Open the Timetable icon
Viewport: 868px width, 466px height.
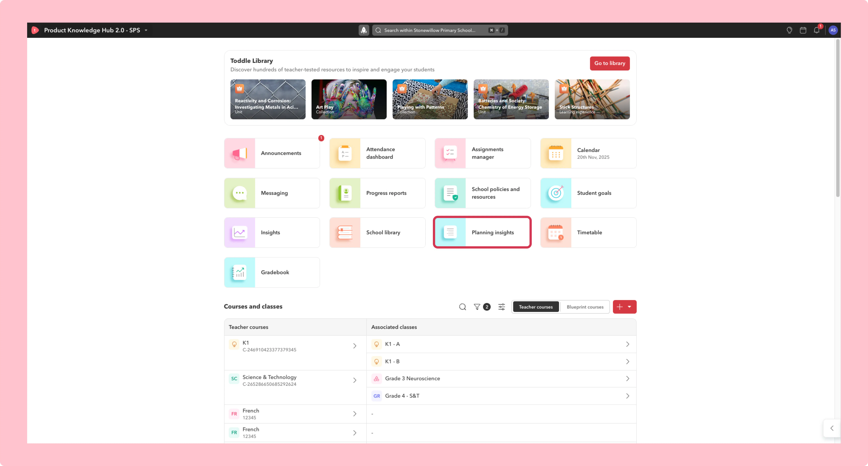(x=556, y=233)
